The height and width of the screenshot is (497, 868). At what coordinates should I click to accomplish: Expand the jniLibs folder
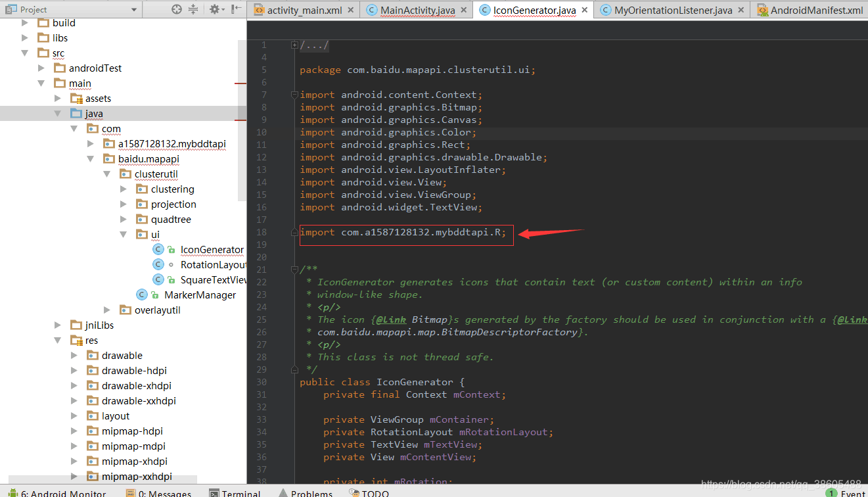[x=58, y=325]
